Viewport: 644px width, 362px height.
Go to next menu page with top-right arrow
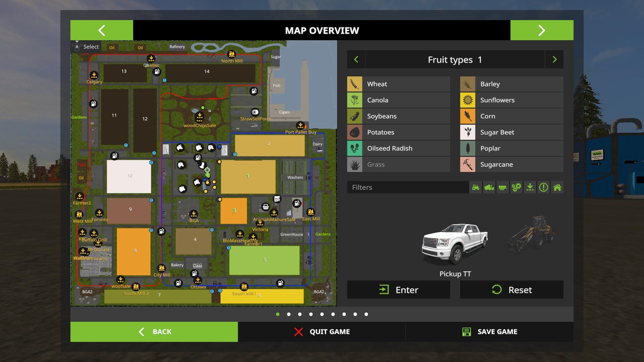(542, 31)
